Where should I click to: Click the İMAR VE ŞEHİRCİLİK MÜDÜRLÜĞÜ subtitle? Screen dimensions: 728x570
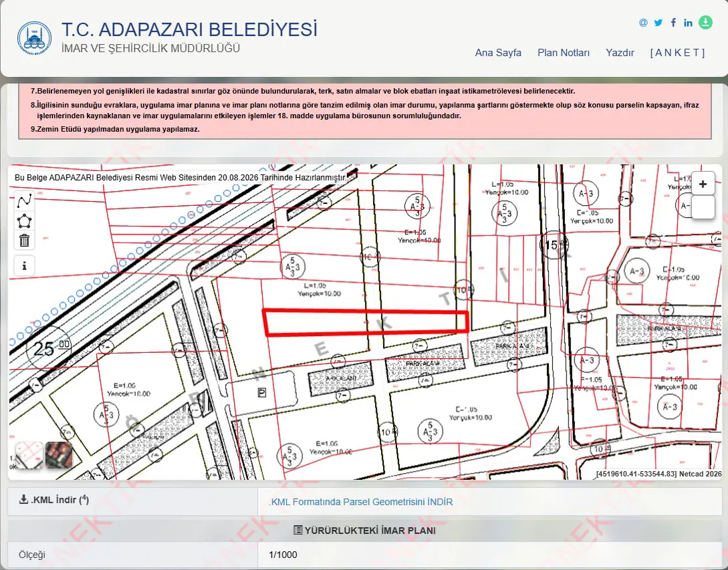[x=151, y=48]
